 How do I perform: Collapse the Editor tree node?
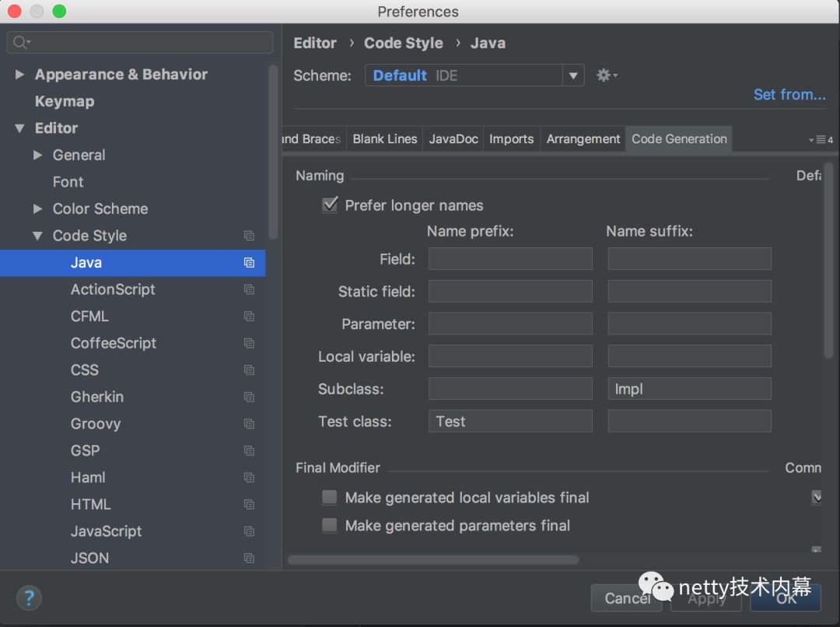19,128
